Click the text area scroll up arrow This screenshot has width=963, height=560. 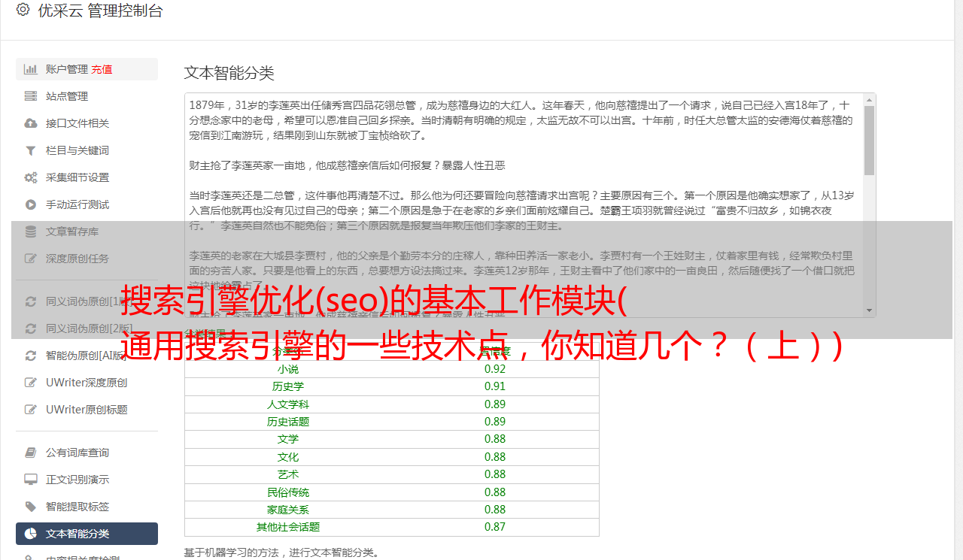tap(869, 99)
